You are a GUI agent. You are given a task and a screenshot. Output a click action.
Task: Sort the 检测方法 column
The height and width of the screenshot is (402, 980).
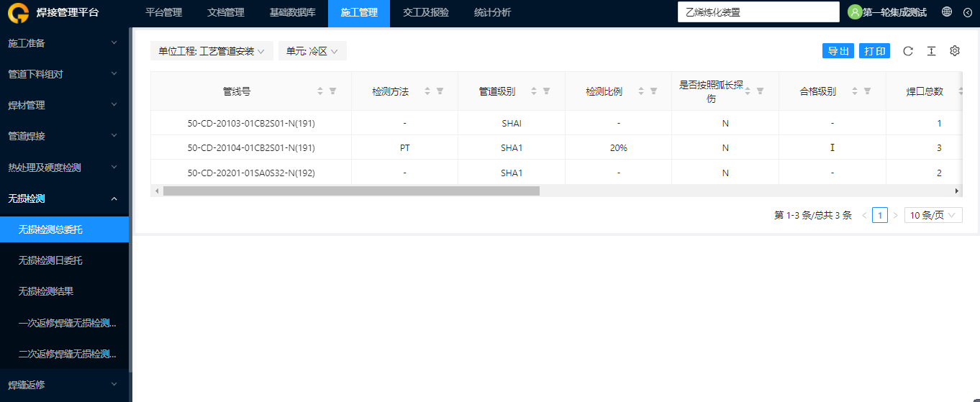click(427, 91)
